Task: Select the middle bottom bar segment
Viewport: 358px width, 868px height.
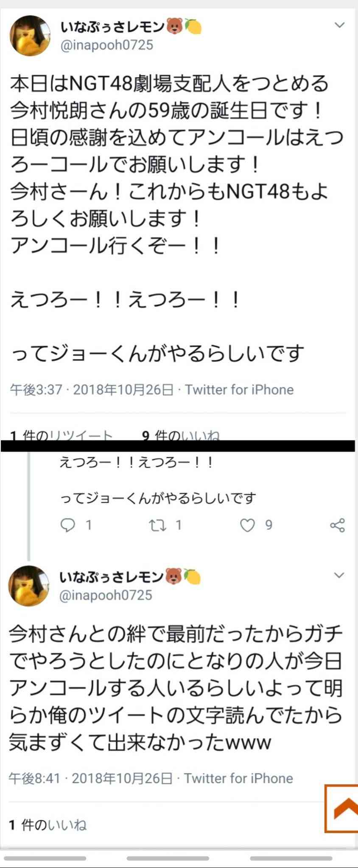Action: pyautogui.click(x=168, y=858)
